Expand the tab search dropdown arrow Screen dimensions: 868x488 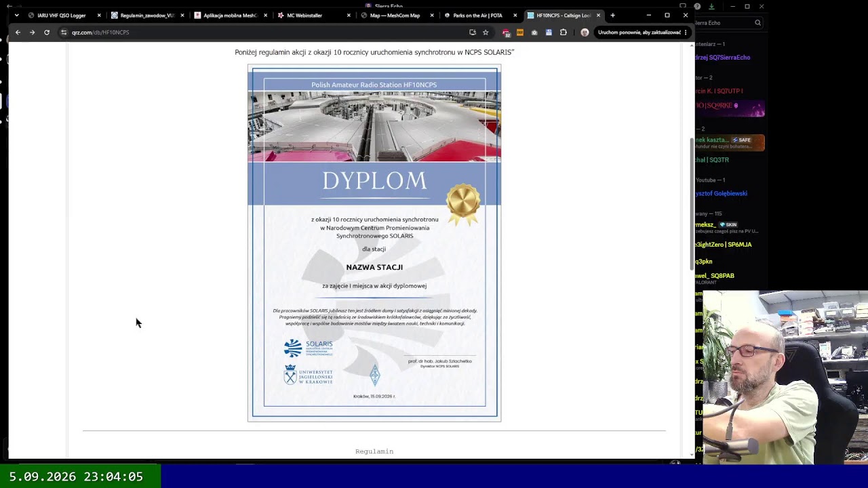[16, 16]
